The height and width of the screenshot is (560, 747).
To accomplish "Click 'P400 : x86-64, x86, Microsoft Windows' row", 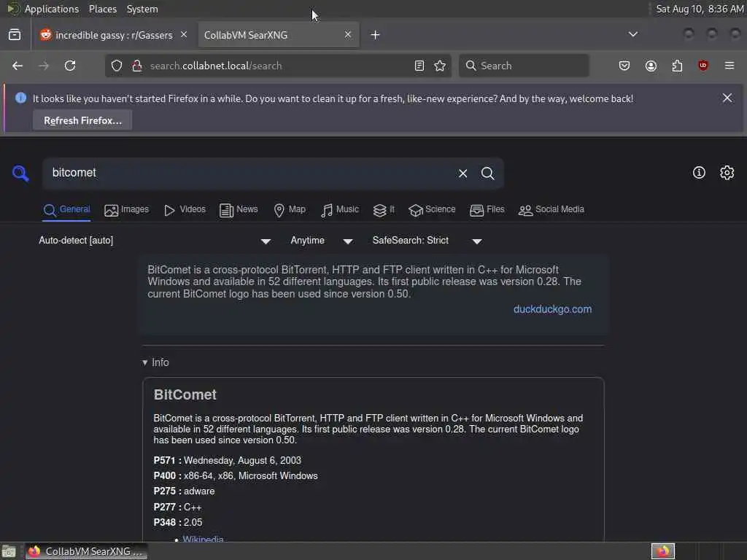I will coord(236,475).
